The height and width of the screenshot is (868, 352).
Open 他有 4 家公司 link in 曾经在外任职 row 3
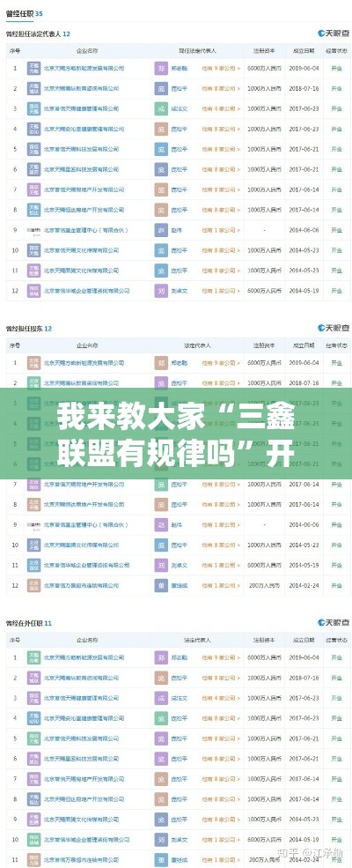tap(221, 698)
